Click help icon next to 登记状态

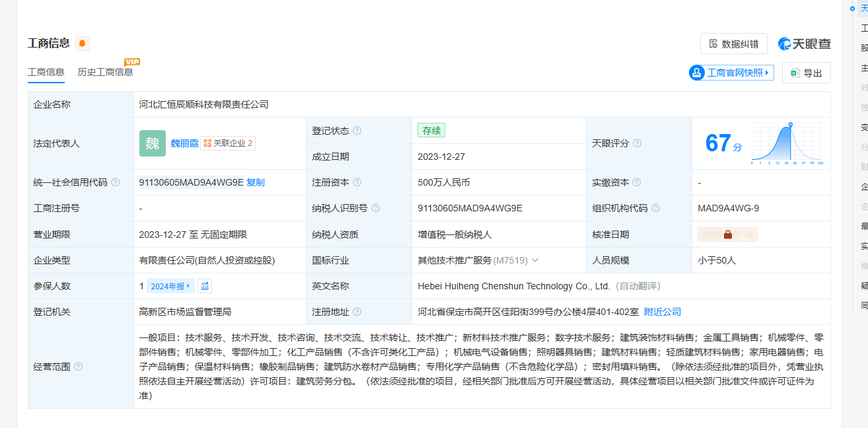(357, 131)
